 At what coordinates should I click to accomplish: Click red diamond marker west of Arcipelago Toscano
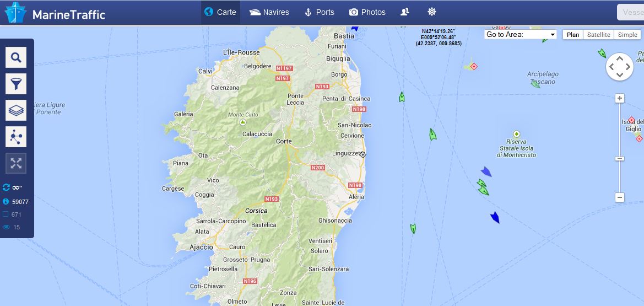[x=474, y=66]
